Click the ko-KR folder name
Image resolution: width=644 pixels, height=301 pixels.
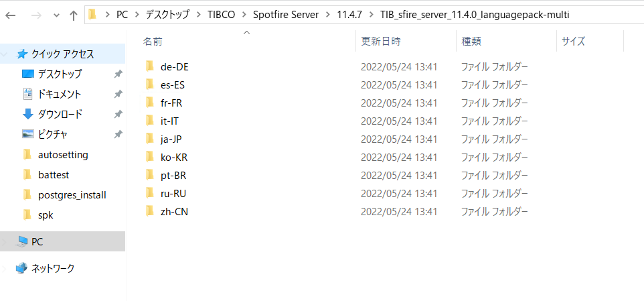point(174,158)
